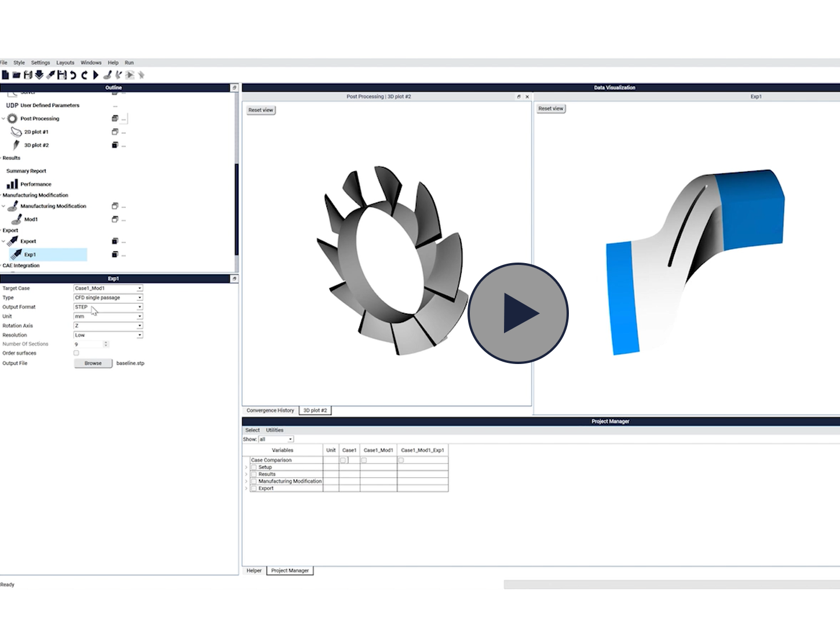840x626 pixels.
Task: Click the window icon beside Exp1
Action: (x=115, y=254)
